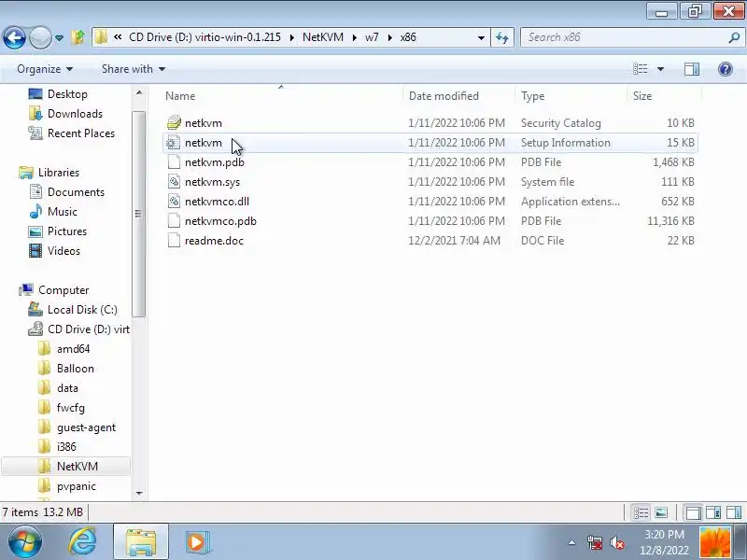This screenshot has height=560, width=747.
Task: Click the w7 breadcrumb in address bar
Action: point(372,37)
